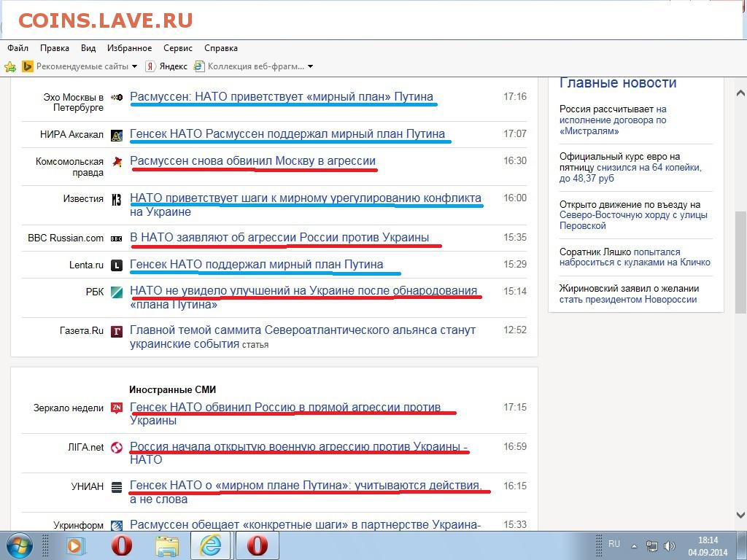This screenshot has height=560, width=747.
Task: Launch Windows Media Player from taskbar
Action: click(76, 545)
